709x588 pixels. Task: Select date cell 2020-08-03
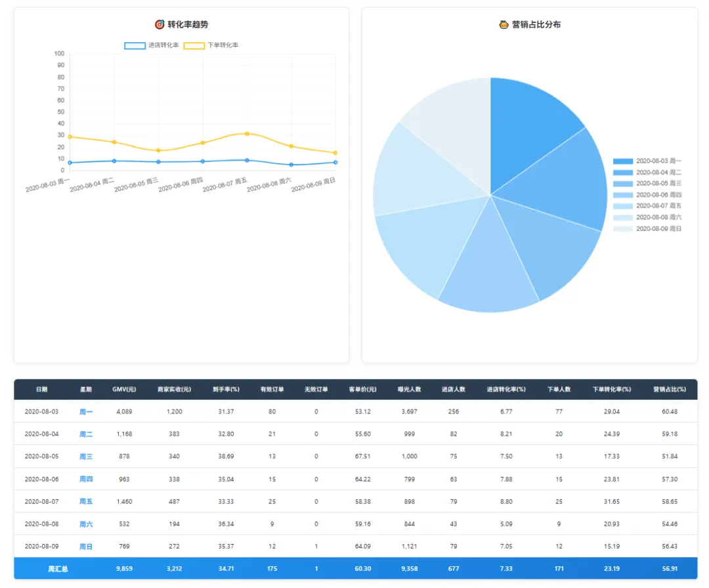click(41, 411)
